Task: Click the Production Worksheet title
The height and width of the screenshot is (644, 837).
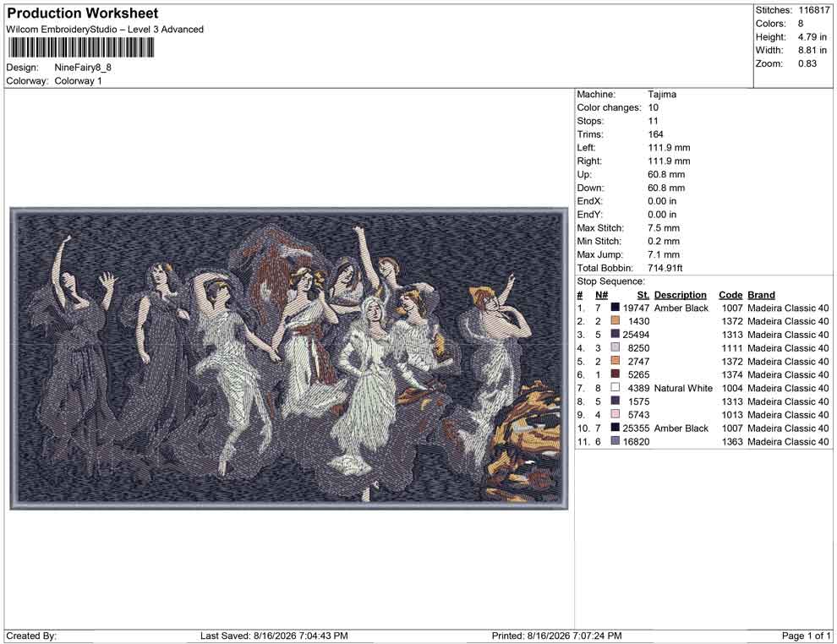Action: 83,14
